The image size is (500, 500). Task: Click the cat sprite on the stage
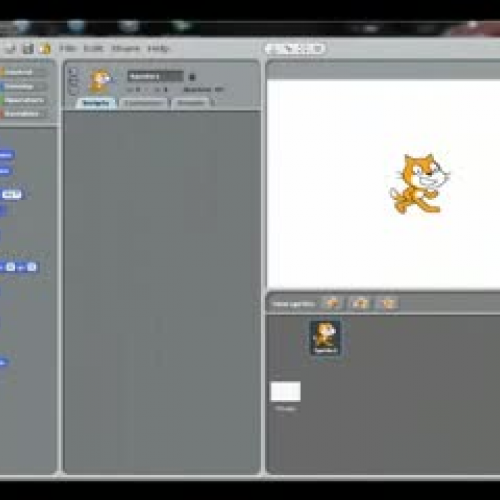point(419,183)
